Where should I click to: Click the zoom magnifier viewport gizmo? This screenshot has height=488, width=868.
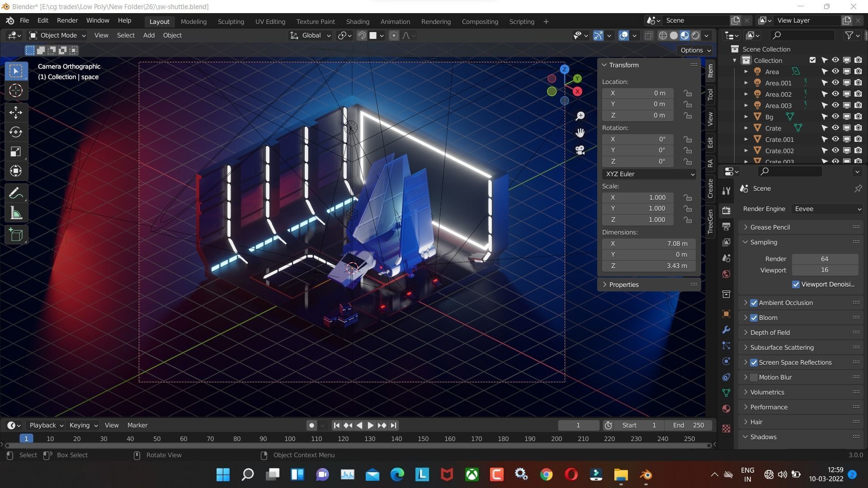coord(580,116)
